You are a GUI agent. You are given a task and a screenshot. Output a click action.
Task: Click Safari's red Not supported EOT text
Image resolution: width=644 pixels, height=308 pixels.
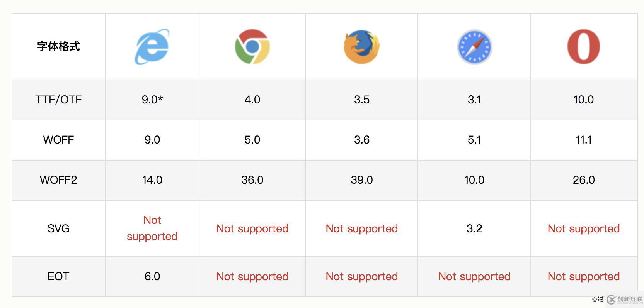tap(474, 276)
